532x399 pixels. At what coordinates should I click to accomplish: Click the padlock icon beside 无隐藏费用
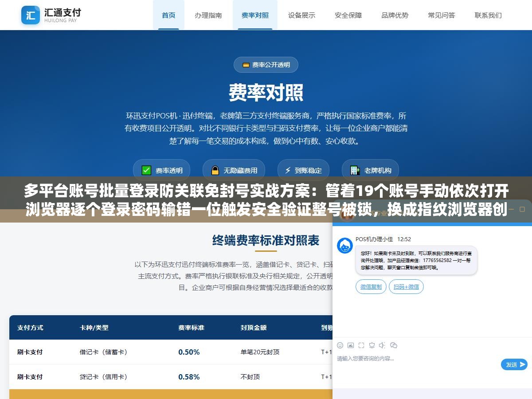click(215, 170)
